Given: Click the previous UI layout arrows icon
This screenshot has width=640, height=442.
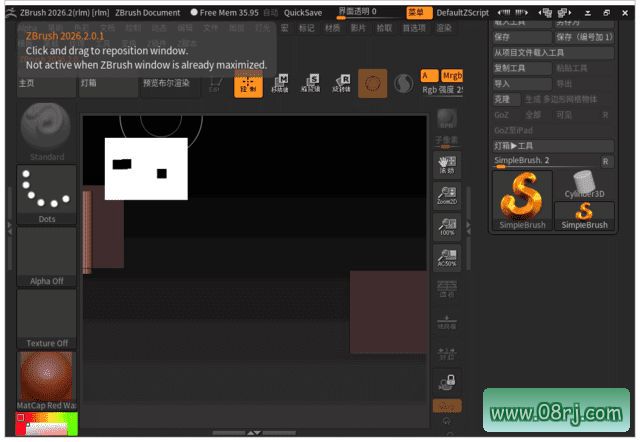Looking at the screenshot, I should (x=504, y=13).
